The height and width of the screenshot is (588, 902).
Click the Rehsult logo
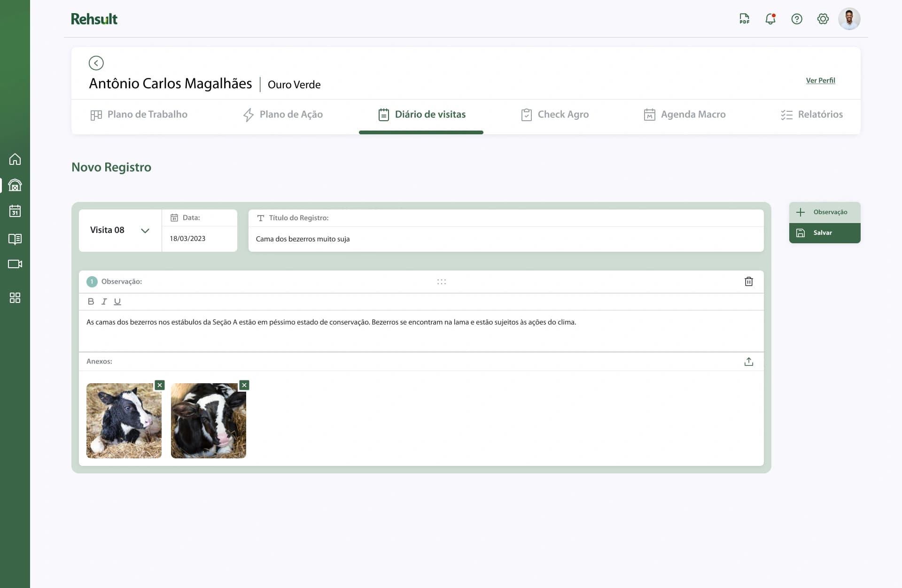94,19
